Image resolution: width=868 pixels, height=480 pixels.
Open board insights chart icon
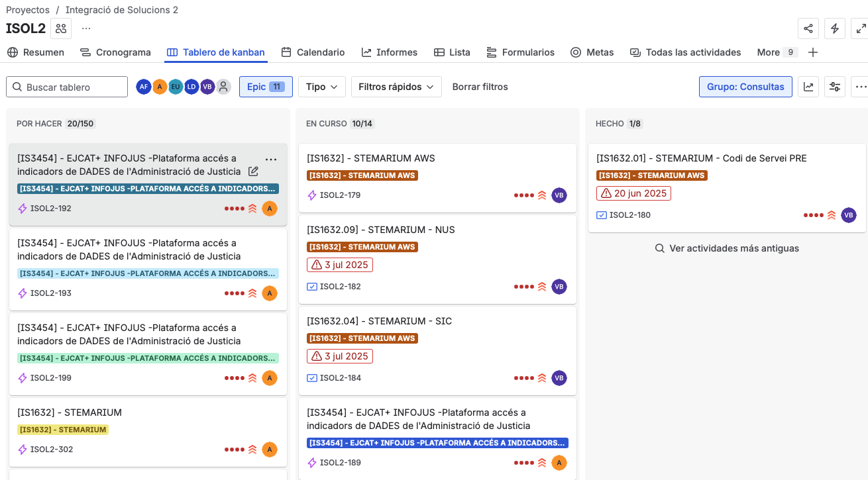tap(808, 87)
